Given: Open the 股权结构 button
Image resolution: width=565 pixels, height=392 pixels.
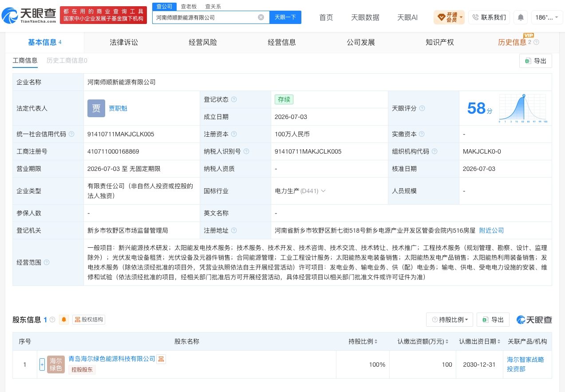Looking at the screenshot, I should (x=89, y=320).
